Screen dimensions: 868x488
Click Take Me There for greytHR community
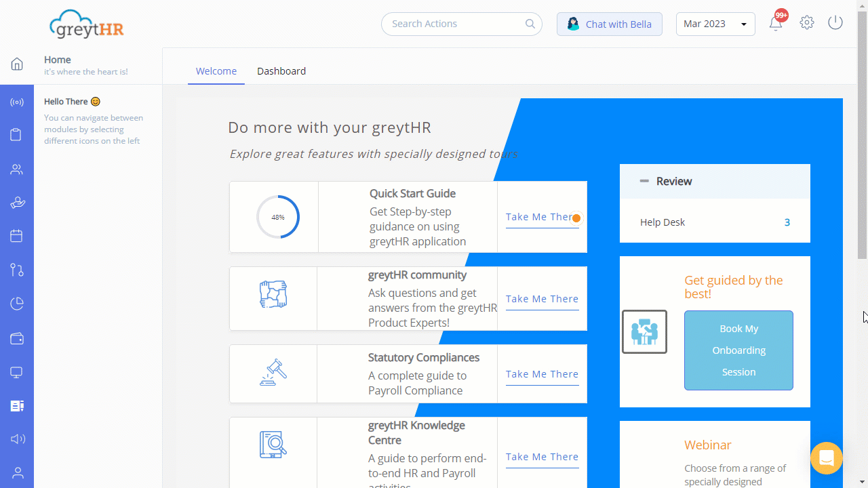542,299
